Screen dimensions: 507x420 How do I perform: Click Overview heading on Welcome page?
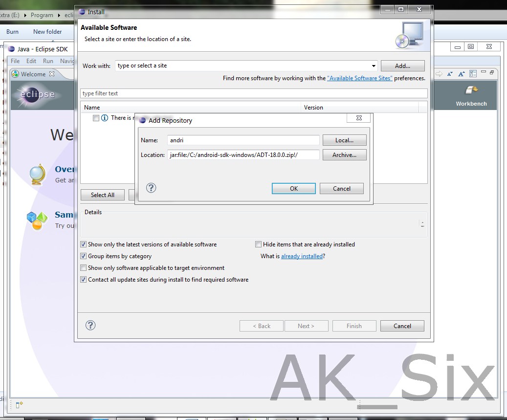[x=65, y=169]
